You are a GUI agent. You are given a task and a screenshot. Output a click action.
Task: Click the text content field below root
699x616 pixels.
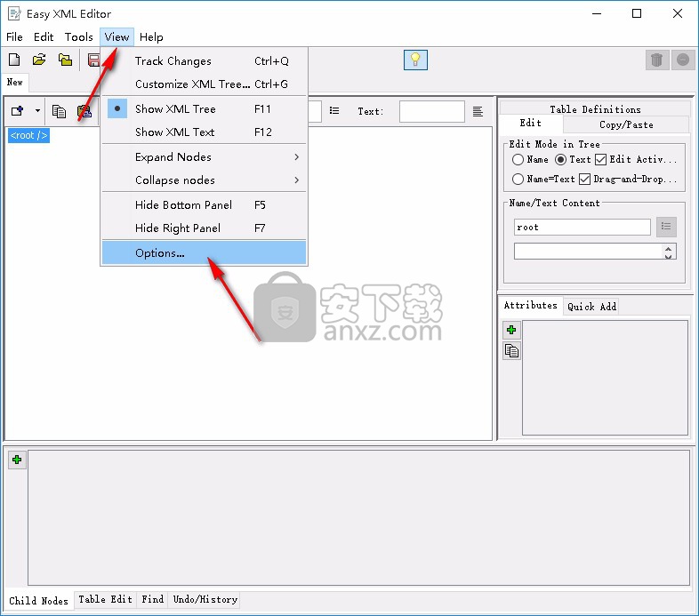(590, 252)
